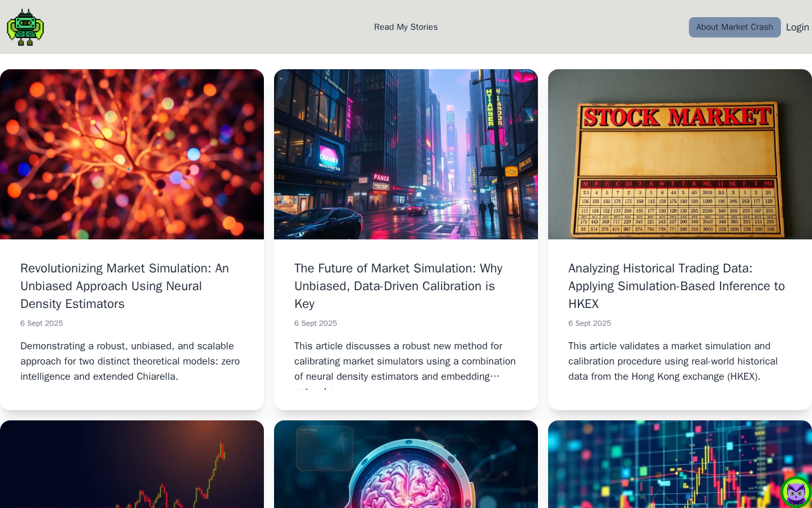Open the purple owl chat widget
The height and width of the screenshot is (508, 812).
796,492
